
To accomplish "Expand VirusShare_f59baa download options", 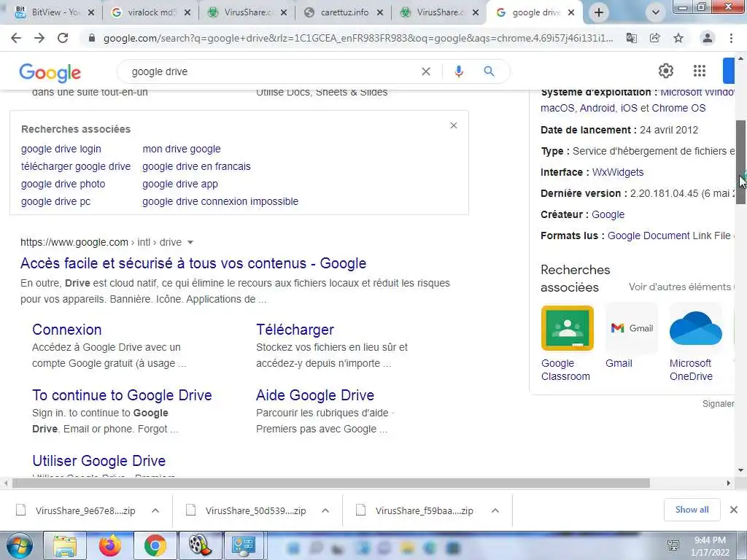I will pyautogui.click(x=495, y=510).
